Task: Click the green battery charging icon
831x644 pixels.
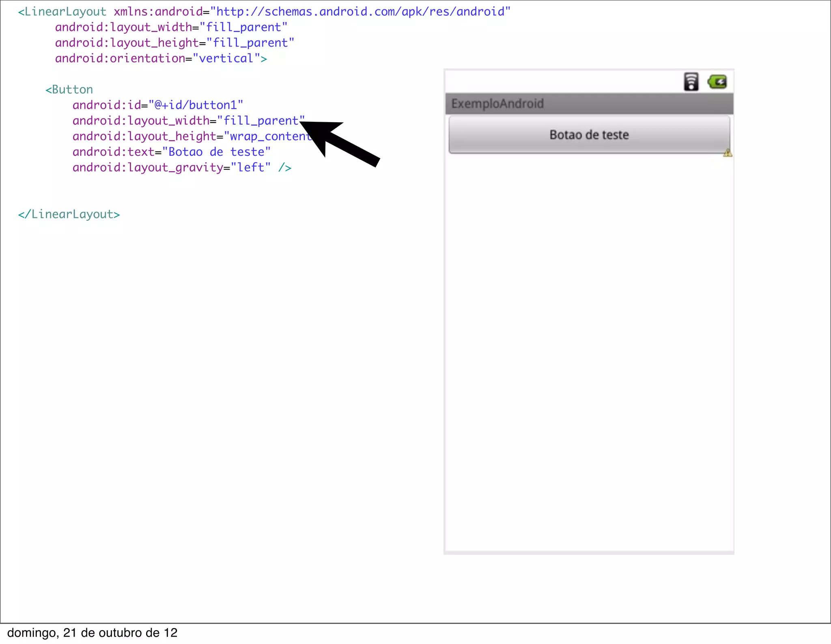Action: (x=717, y=82)
